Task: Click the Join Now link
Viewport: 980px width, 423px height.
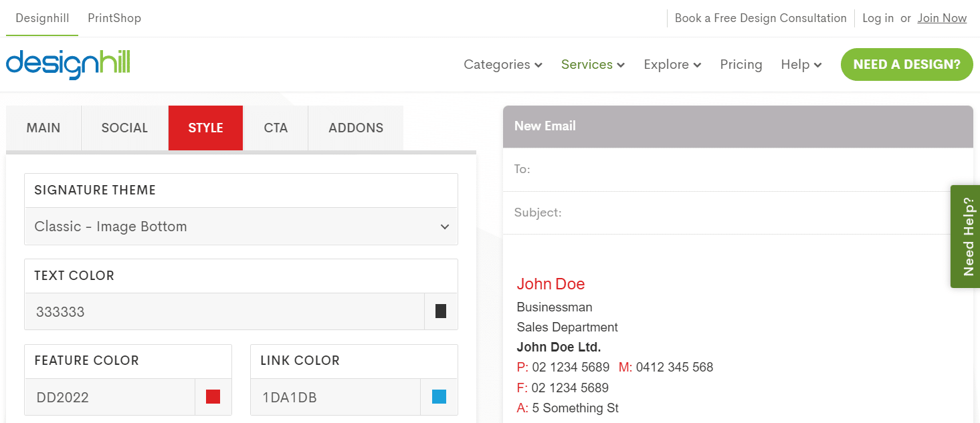Action: pyautogui.click(x=942, y=18)
